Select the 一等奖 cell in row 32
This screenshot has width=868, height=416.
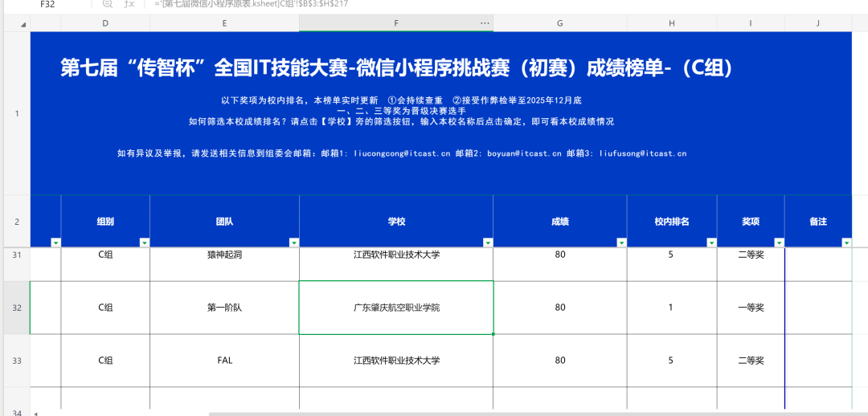pyautogui.click(x=751, y=308)
